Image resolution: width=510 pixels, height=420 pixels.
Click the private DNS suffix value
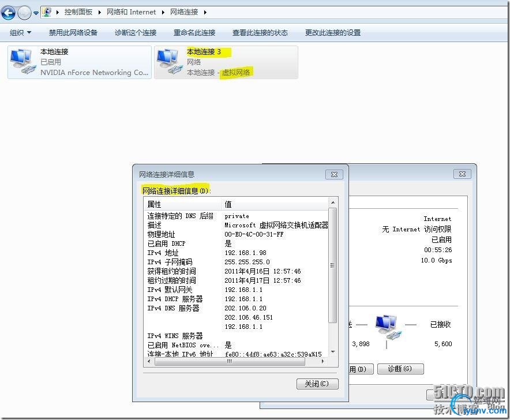[237, 216]
